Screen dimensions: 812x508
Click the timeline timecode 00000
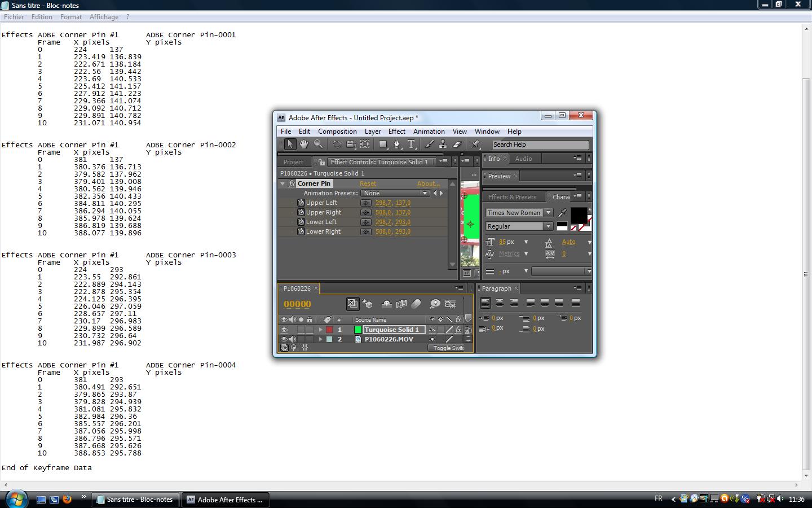pyautogui.click(x=297, y=304)
